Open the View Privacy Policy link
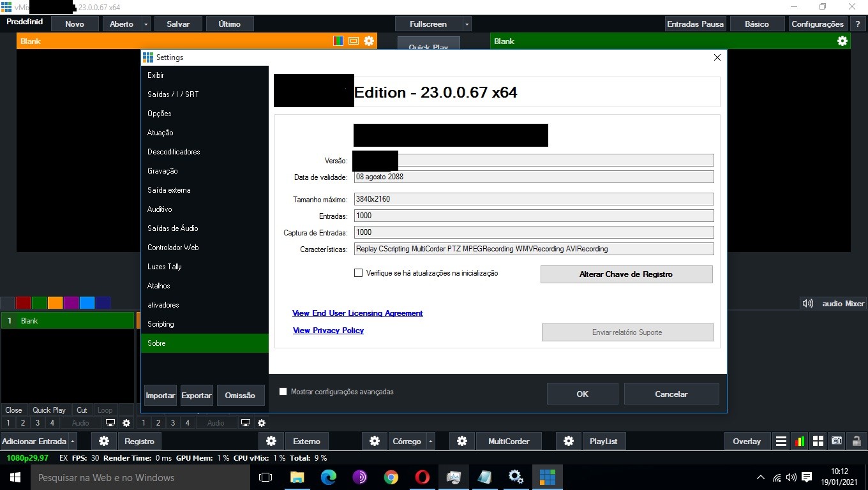Screen dimensions: 868x490 328,330
